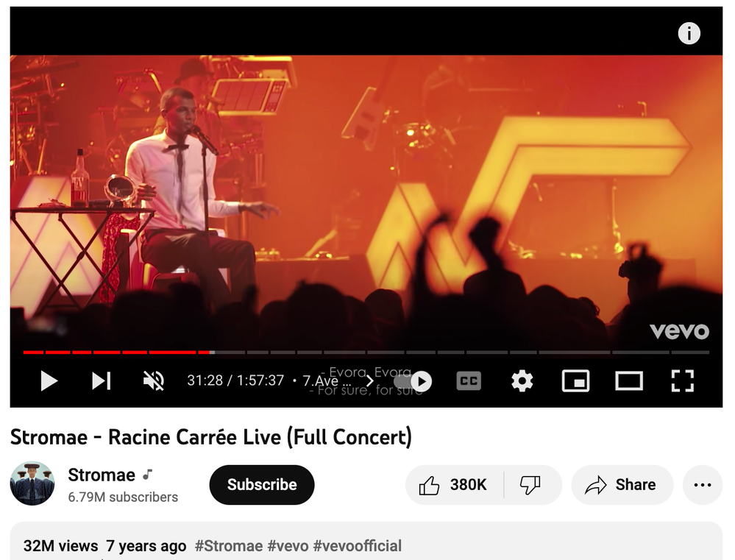Subscribe to the Stromae channel
735x560 pixels.
(262, 484)
